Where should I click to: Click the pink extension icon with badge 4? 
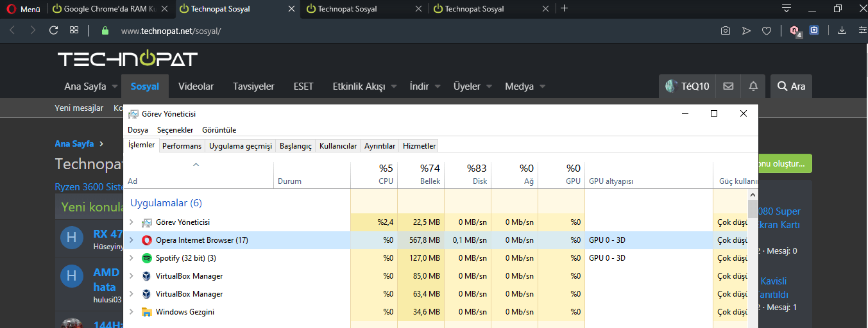[x=795, y=30]
